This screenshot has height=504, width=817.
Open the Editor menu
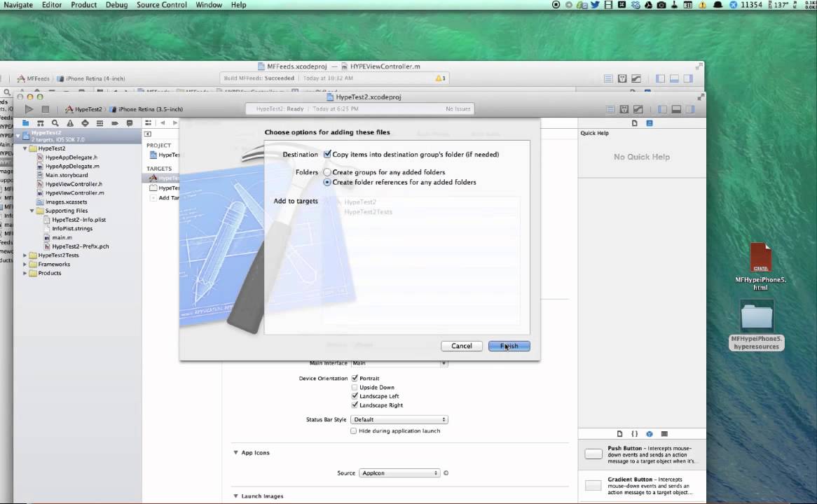52,5
